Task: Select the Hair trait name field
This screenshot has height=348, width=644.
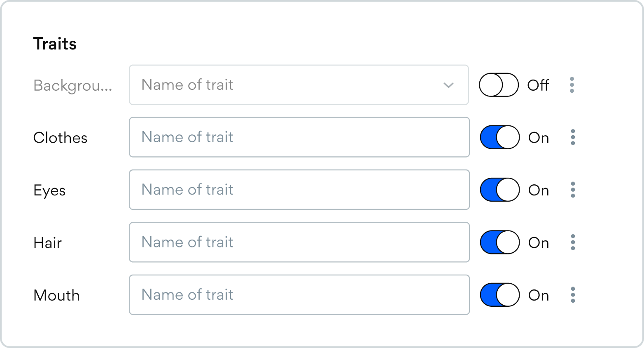Action: (299, 242)
